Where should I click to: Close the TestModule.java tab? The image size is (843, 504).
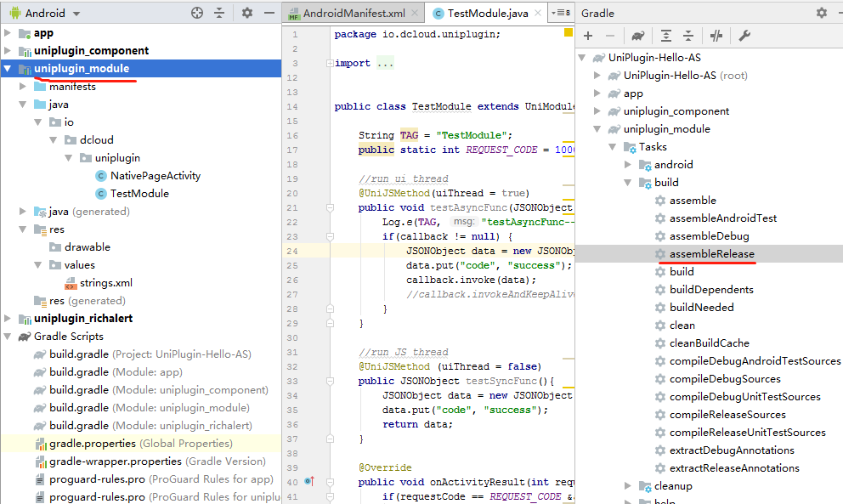point(538,13)
